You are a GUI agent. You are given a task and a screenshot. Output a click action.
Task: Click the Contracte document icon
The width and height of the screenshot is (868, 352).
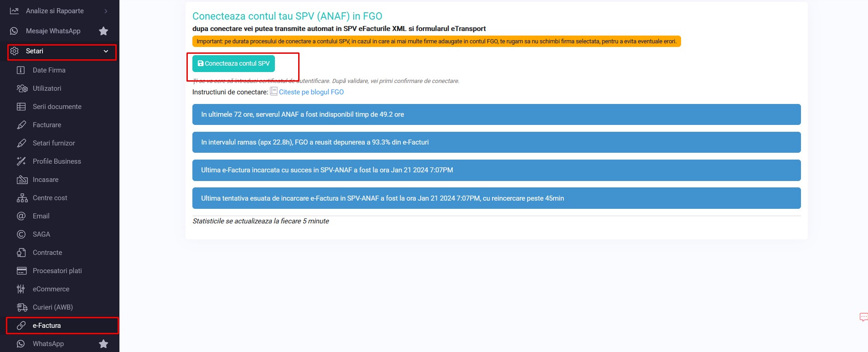pyautogui.click(x=21, y=253)
